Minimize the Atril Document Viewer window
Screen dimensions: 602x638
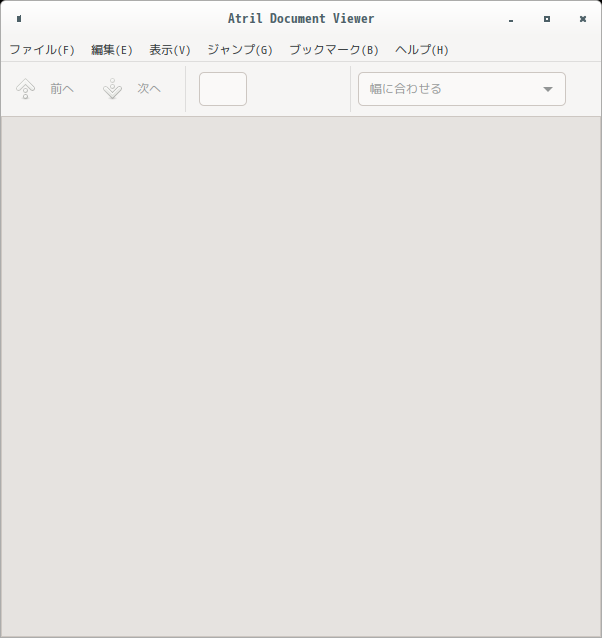coord(511,19)
